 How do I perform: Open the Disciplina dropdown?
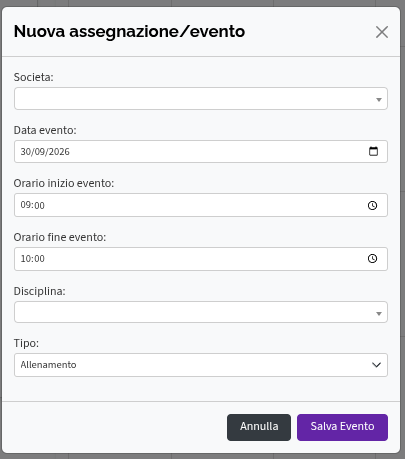pyautogui.click(x=201, y=312)
